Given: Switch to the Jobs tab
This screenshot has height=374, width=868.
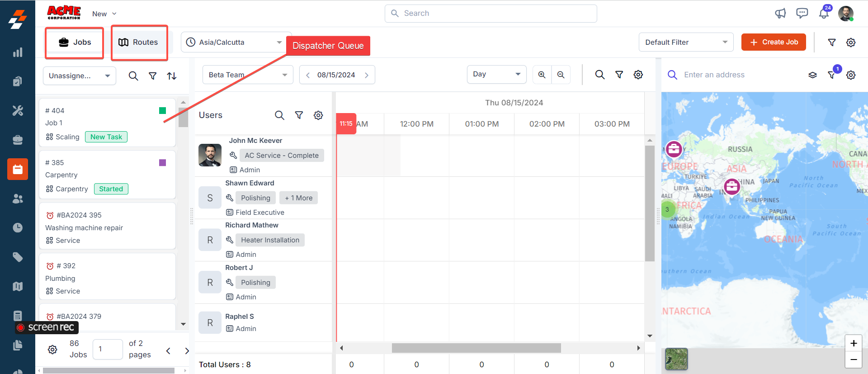Looking at the screenshot, I should [x=75, y=43].
